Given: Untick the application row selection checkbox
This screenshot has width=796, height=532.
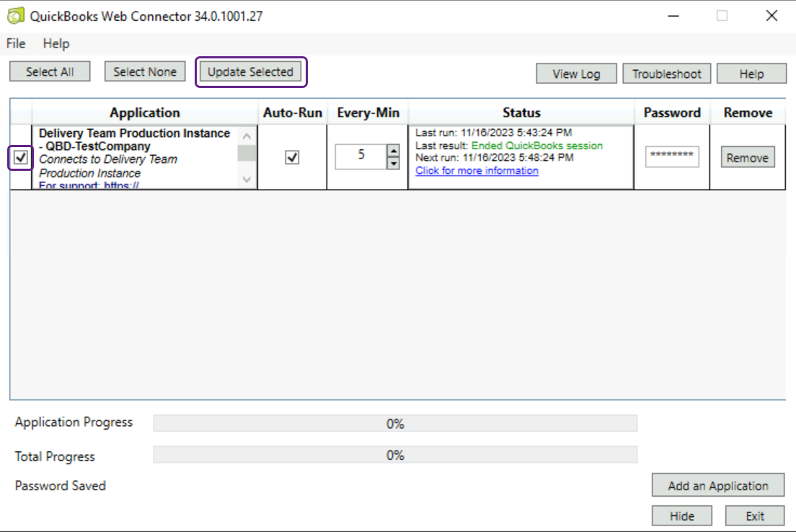Looking at the screenshot, I should pos(21,158).
